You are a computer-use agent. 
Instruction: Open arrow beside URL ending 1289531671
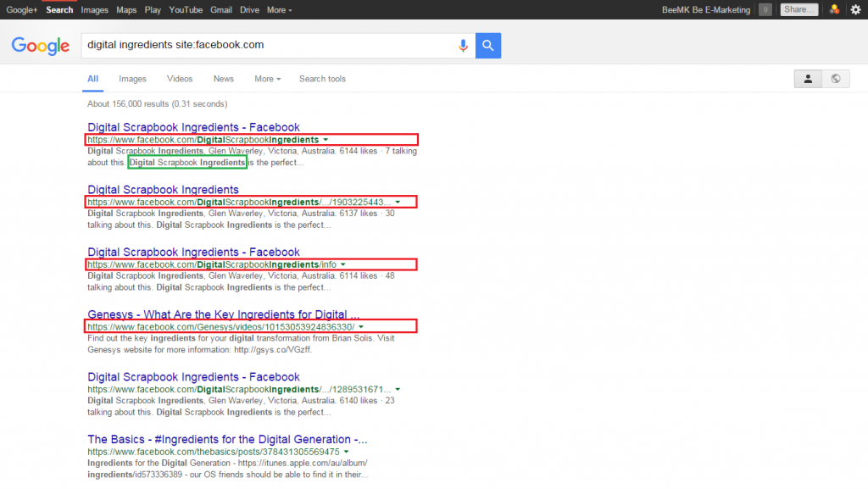pos(398,390)
